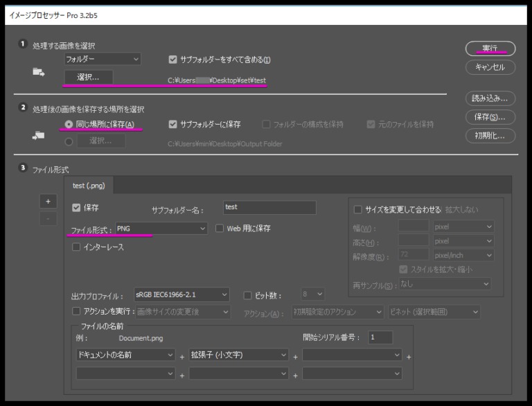
Task: Select the 同じ場所に保存 radio button
Action: click(x=69, y=125)
